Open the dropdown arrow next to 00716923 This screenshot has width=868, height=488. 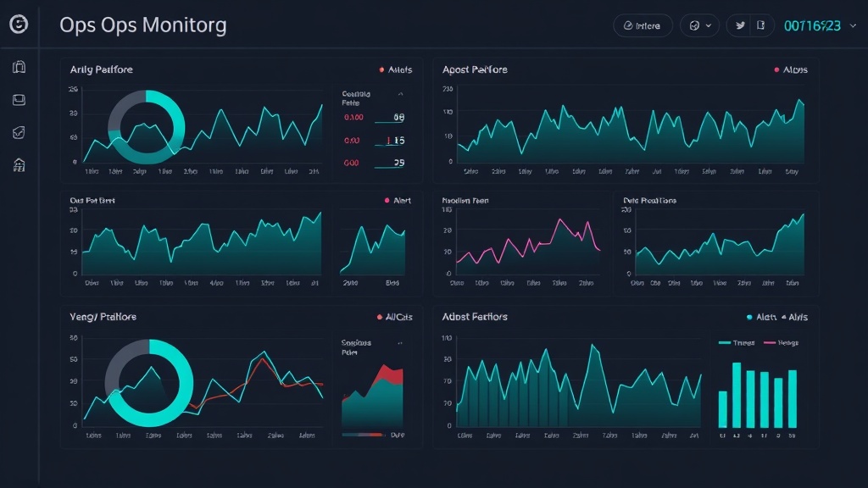(853, 25)
